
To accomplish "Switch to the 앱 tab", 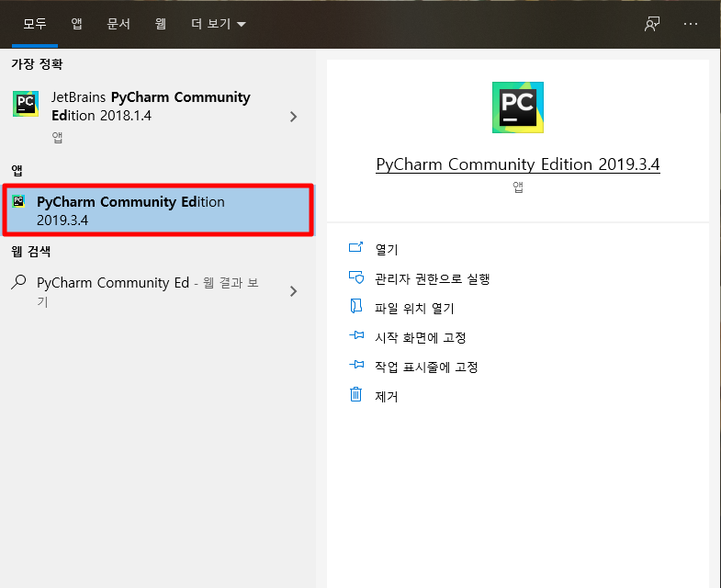I will [x=77, y=24].
